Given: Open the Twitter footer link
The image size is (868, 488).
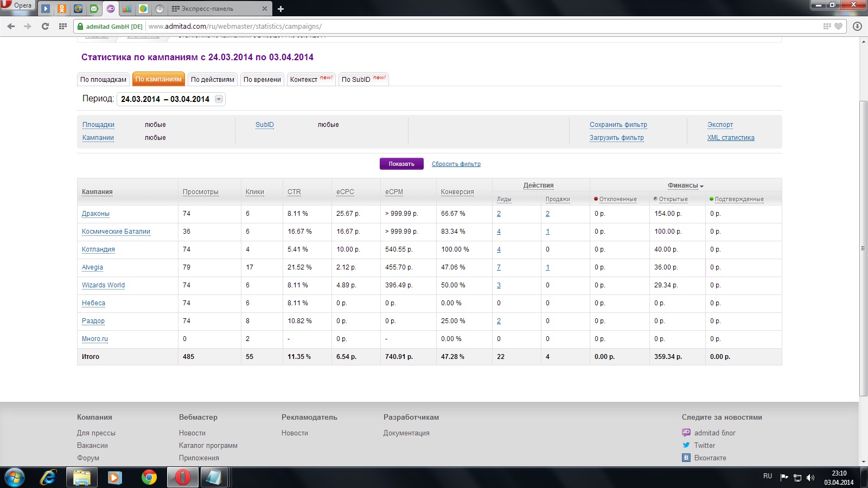Looking at the screenshot, I should coord(704,445).
